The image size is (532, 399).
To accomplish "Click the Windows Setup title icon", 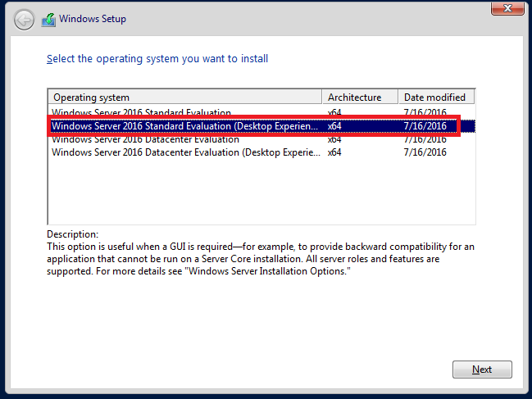I will [48, 20].
